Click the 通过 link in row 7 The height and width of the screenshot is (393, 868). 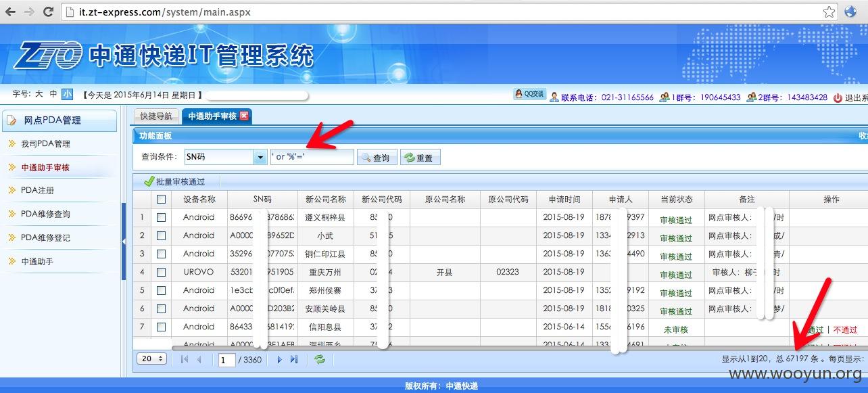816,330
